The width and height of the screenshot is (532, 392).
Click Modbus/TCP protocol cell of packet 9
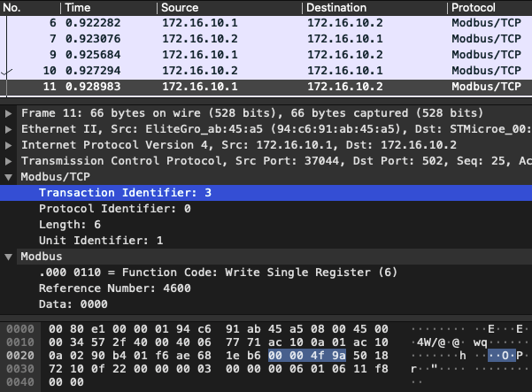click(486, 55)
